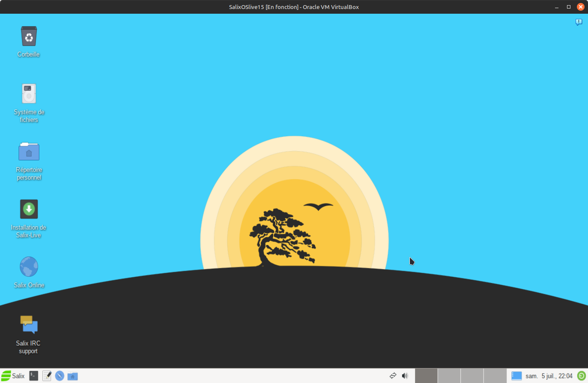Screen dimensions: 588x383
Task: Open the clock showing sam. 5 juil.
Action: tap(549, 376)
